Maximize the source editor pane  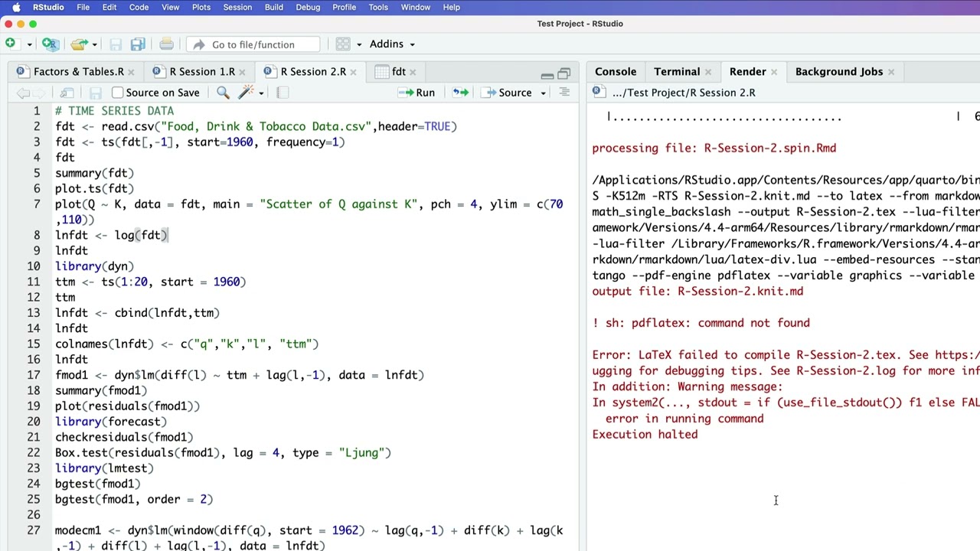564,74
